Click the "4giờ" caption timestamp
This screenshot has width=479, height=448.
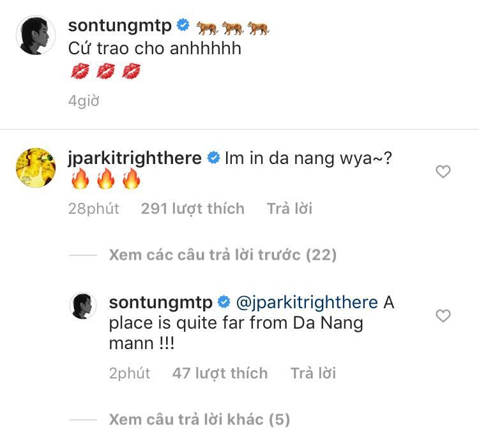[84, 101]
